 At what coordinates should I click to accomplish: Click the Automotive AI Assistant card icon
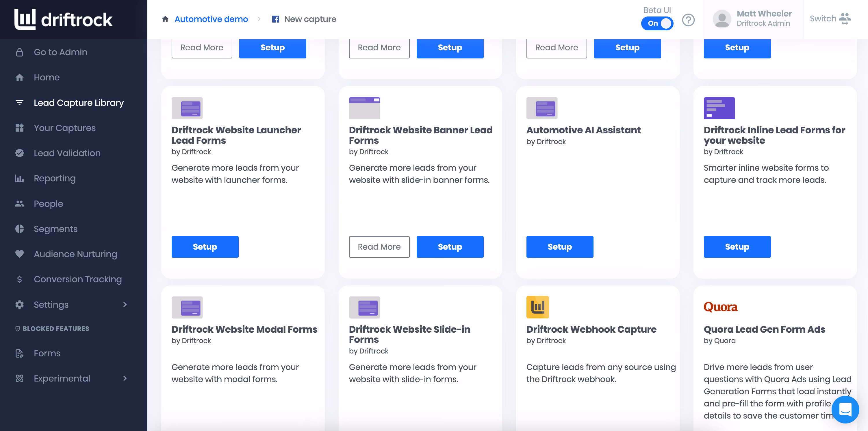(542, 108)
